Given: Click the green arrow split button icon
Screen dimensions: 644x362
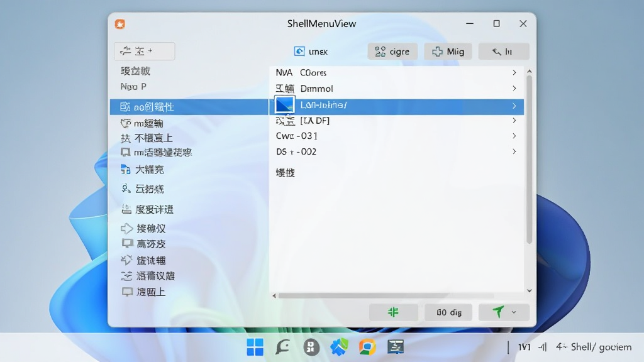Looking at the screenshot, I should 498,312.
